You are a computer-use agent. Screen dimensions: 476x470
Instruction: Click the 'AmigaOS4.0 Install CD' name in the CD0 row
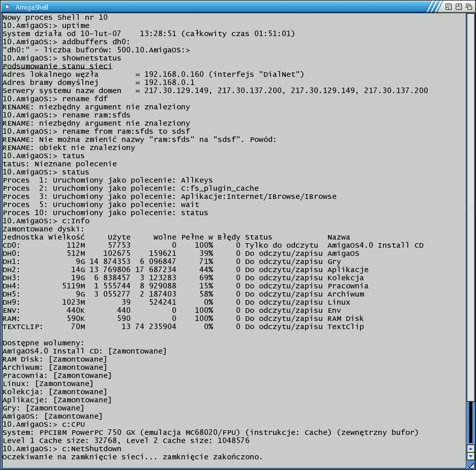pyautogui.click(x=375, y=245)
